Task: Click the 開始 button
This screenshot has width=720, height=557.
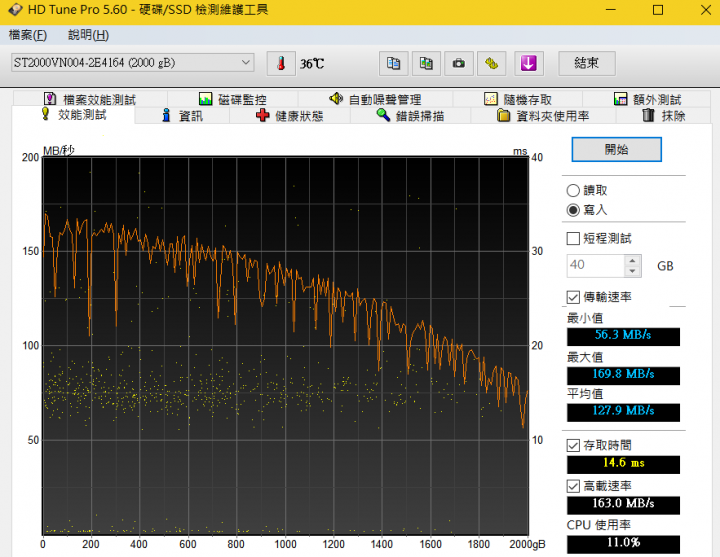Action: [616, 149]
